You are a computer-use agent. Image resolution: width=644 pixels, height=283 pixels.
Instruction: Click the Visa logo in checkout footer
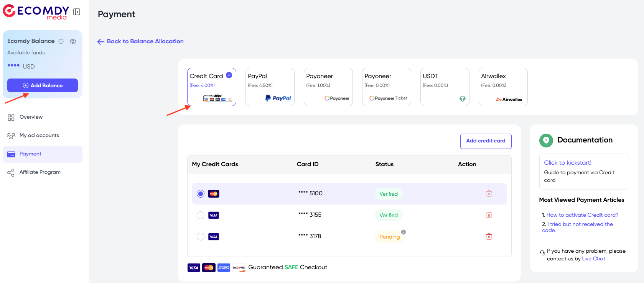point(194,268)
